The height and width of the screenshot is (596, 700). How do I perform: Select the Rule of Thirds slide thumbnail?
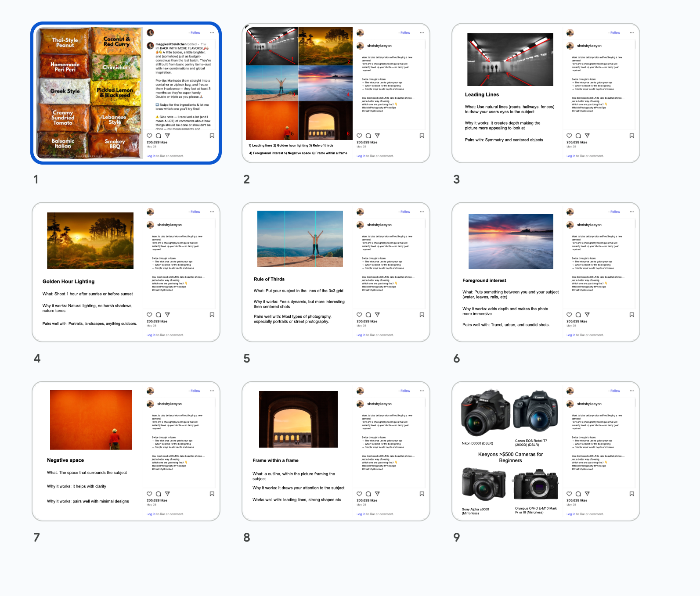click(x=336, y=272)
